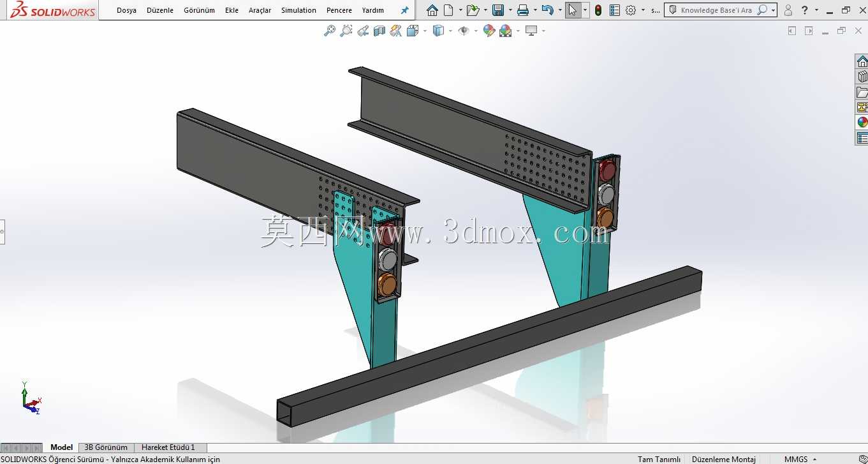Open the Design Library task pane icon
The image size is (868, 464).
click(x=862, y=77)
